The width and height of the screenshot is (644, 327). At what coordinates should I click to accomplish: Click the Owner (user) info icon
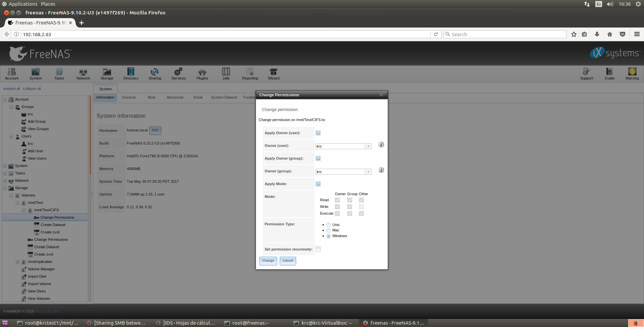381,145
